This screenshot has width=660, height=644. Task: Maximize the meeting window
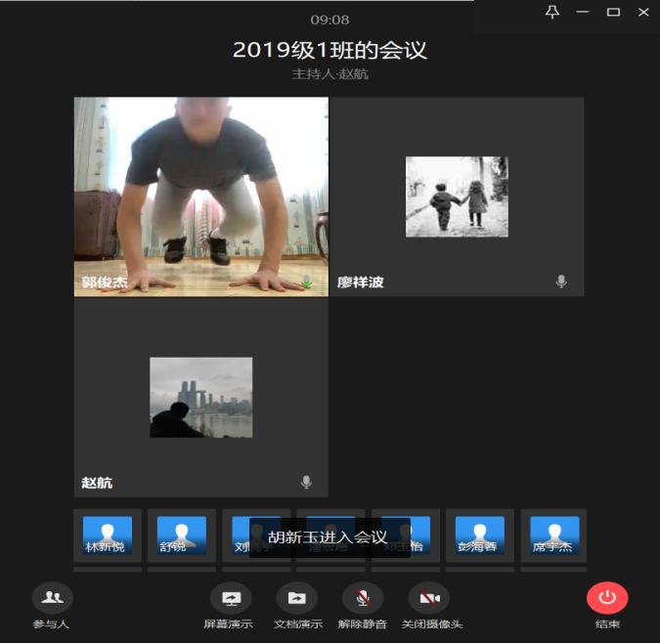pos(613,12)
